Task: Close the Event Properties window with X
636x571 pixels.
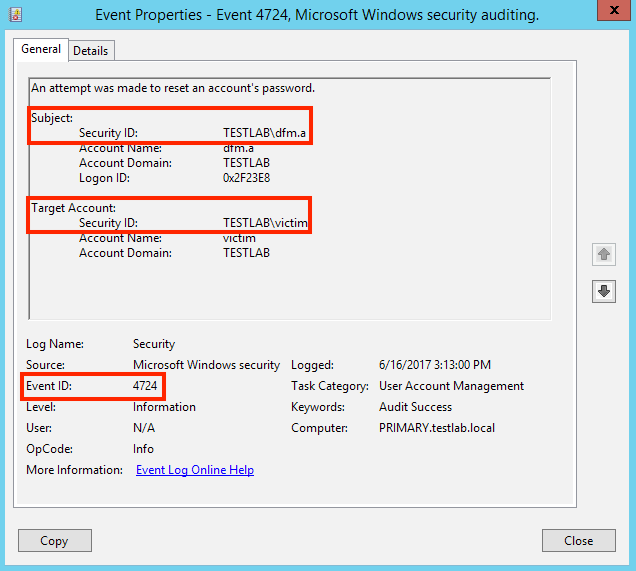Action: [614, 10]
